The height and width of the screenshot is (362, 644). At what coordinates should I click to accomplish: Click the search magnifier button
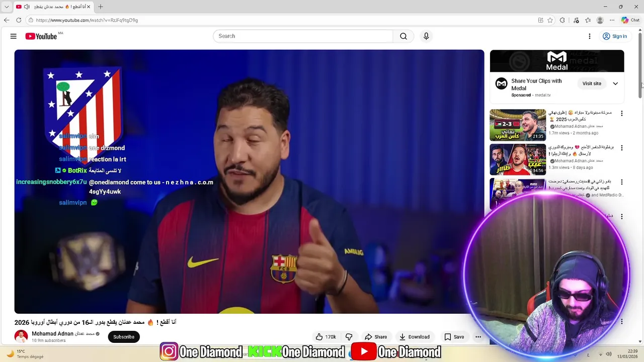404,36
